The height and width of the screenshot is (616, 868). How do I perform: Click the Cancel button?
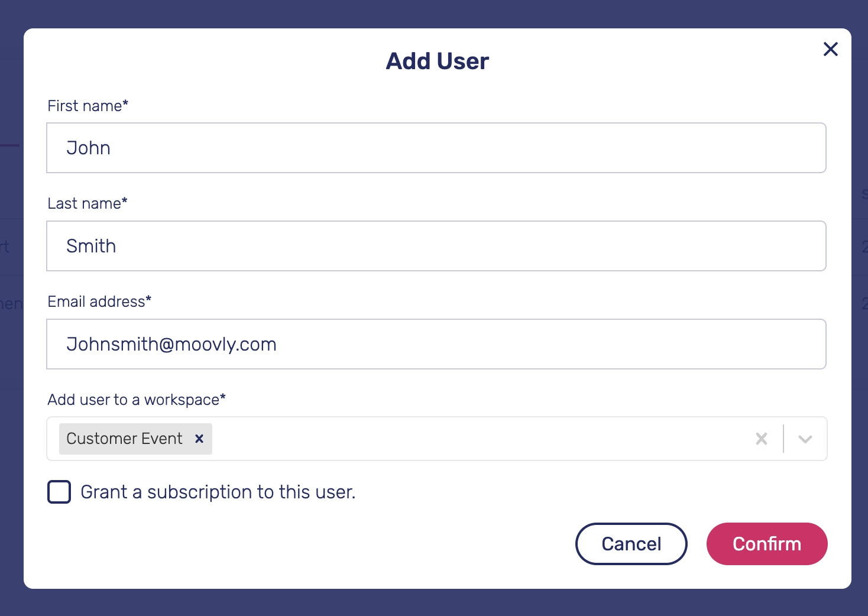coord(631,544)
